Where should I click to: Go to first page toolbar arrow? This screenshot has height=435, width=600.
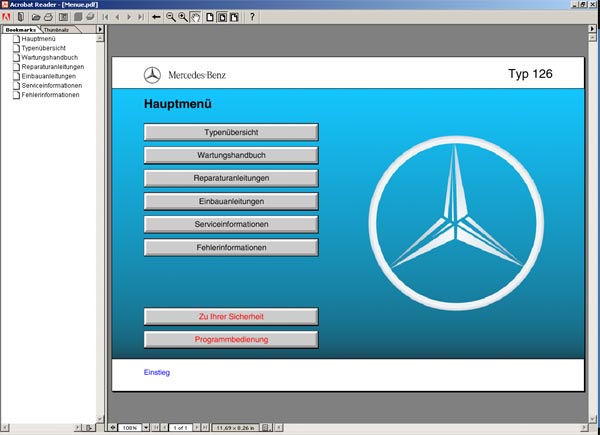point(106,17)
